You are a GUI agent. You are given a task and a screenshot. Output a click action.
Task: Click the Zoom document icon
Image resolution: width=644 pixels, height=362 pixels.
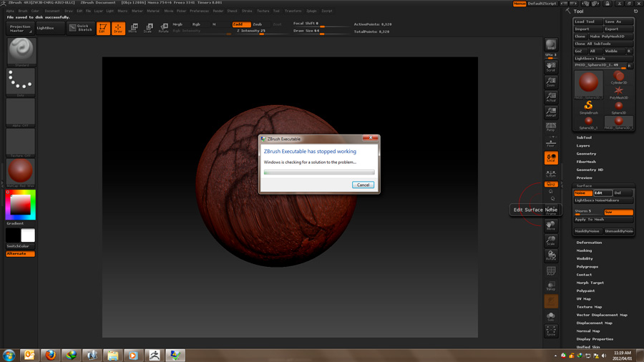coord(551,82)
